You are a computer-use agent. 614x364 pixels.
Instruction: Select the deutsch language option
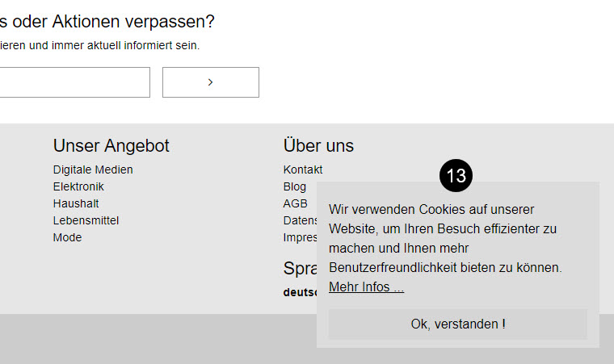coord(299,292)
